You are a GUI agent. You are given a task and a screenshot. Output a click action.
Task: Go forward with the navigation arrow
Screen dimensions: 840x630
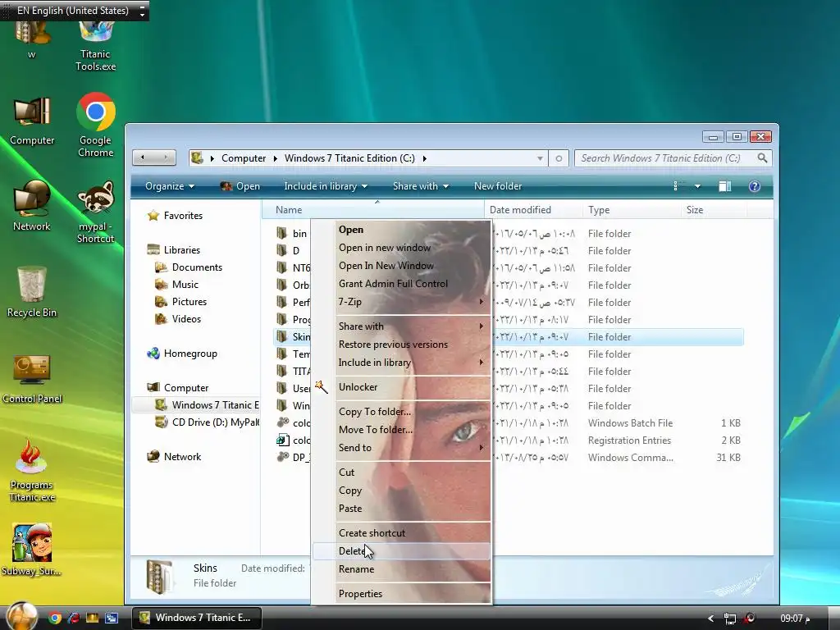coord(166,157)
